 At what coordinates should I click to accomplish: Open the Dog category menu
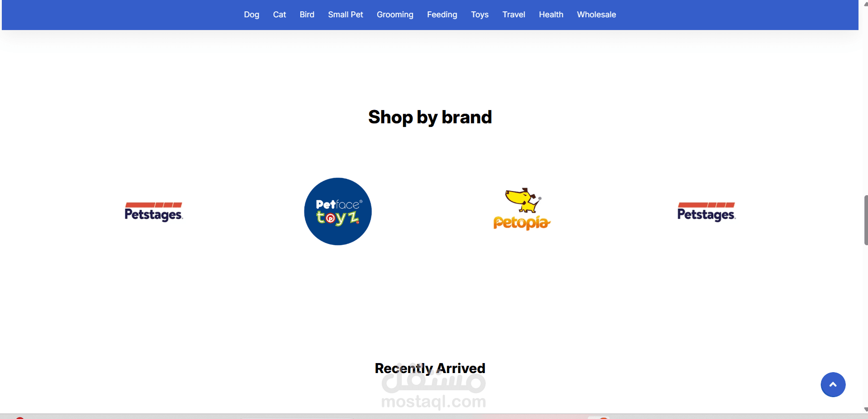click(252, 15)
